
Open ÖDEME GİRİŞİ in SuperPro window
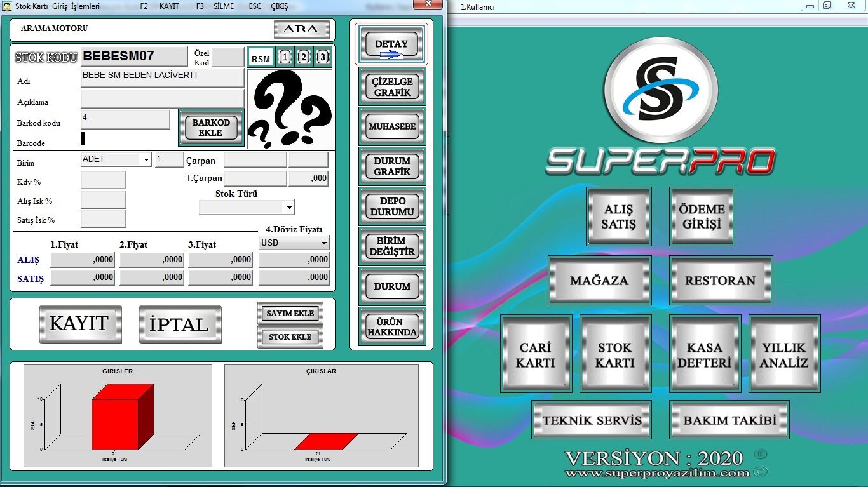(x=702, y=217)
